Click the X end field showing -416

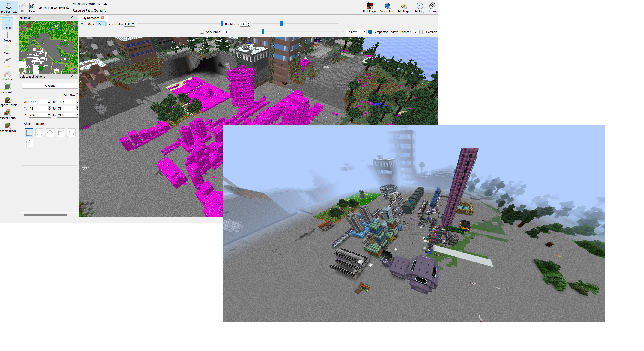tap(66, 102)
